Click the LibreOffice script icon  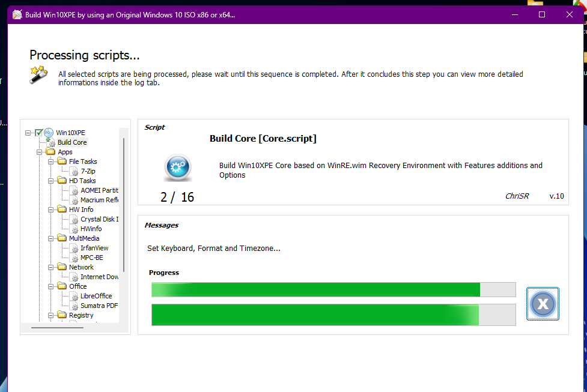pyautogui.click(x=74, y=296)
